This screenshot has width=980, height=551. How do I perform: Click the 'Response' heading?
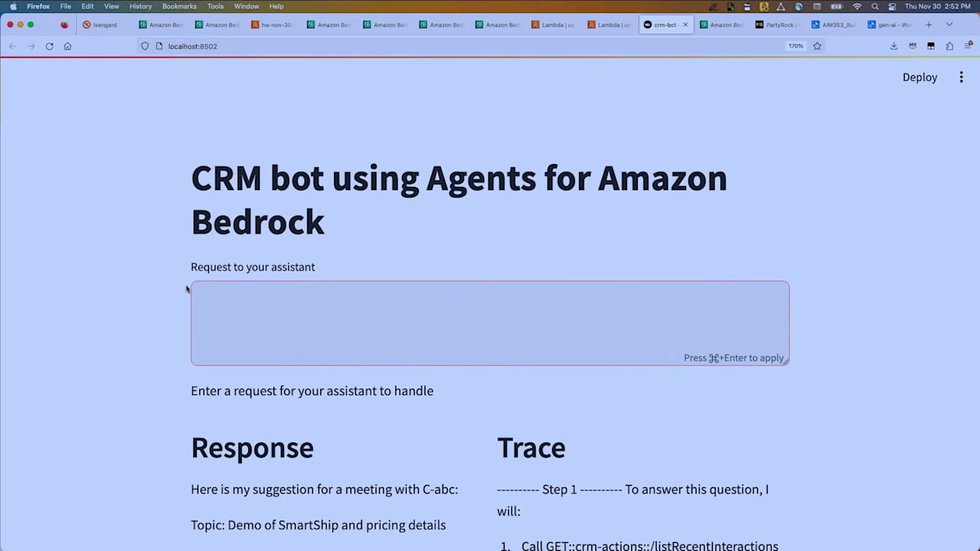pos(252,447)
